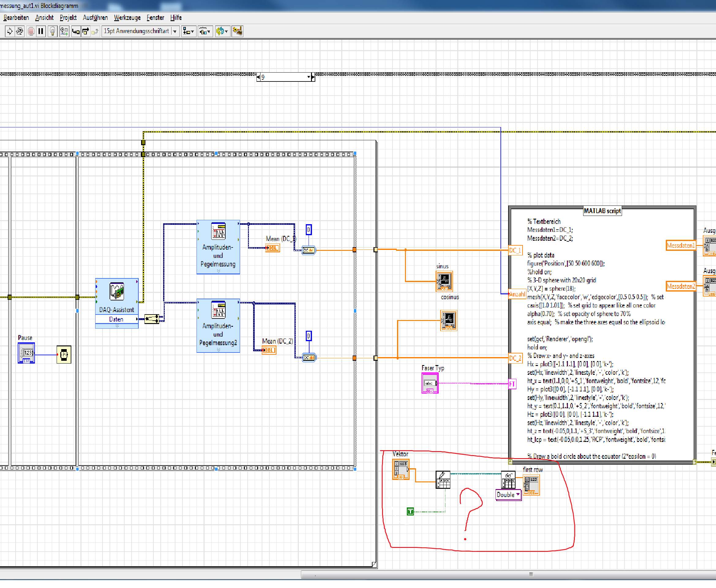Select the Double type ring constant
Viewport: 716px width, 588px height.
coord(508,495)
